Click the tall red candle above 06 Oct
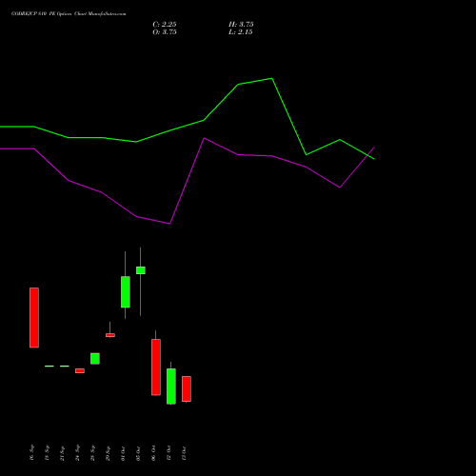 click(x=156, y=367)
